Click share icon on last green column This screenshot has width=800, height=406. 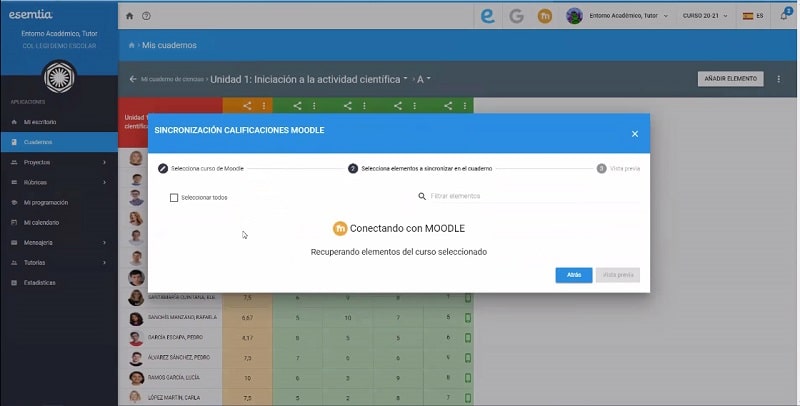pos(448,106)
